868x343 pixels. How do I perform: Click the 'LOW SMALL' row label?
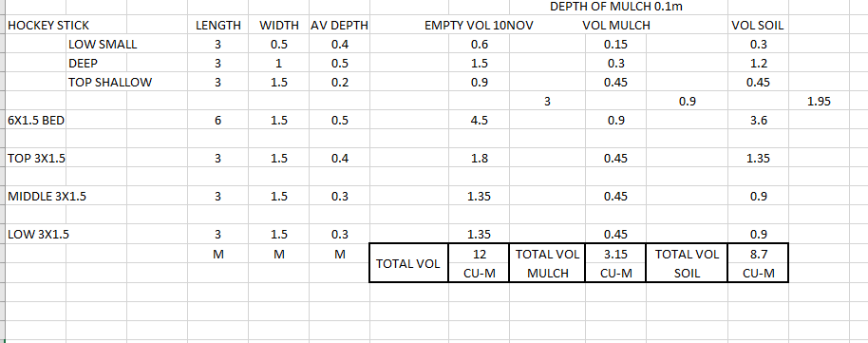(103, 45)
